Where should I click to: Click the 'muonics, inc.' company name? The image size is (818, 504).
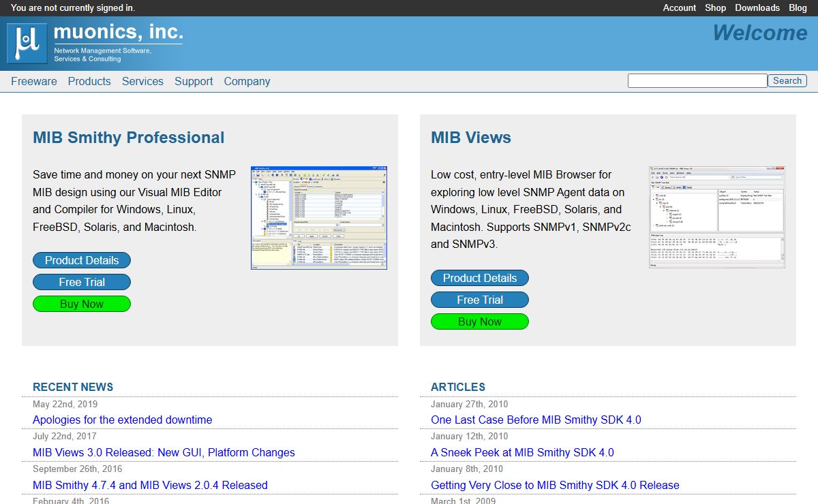(x=118, y=32)
